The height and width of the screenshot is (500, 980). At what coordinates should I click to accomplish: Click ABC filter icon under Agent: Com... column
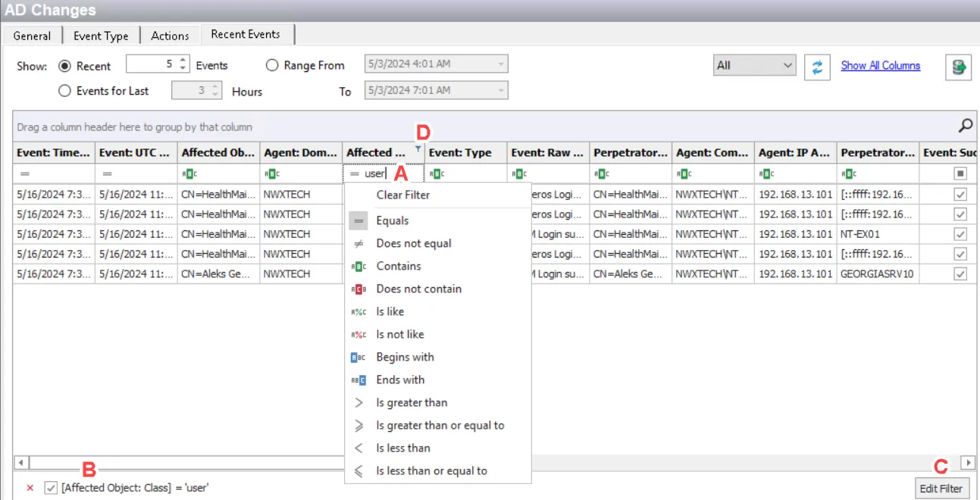(x=684, y=173)
